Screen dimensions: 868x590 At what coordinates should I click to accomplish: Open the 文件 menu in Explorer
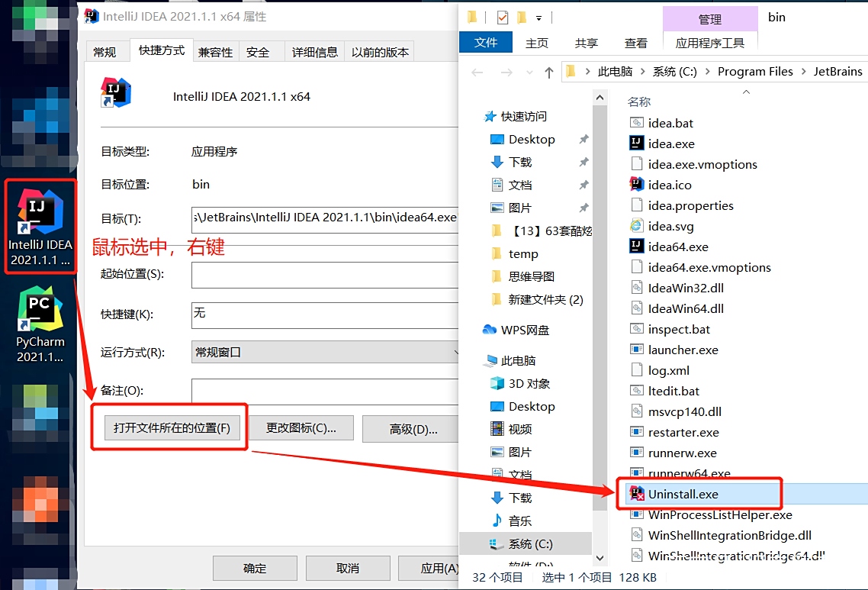coord(485,43)
